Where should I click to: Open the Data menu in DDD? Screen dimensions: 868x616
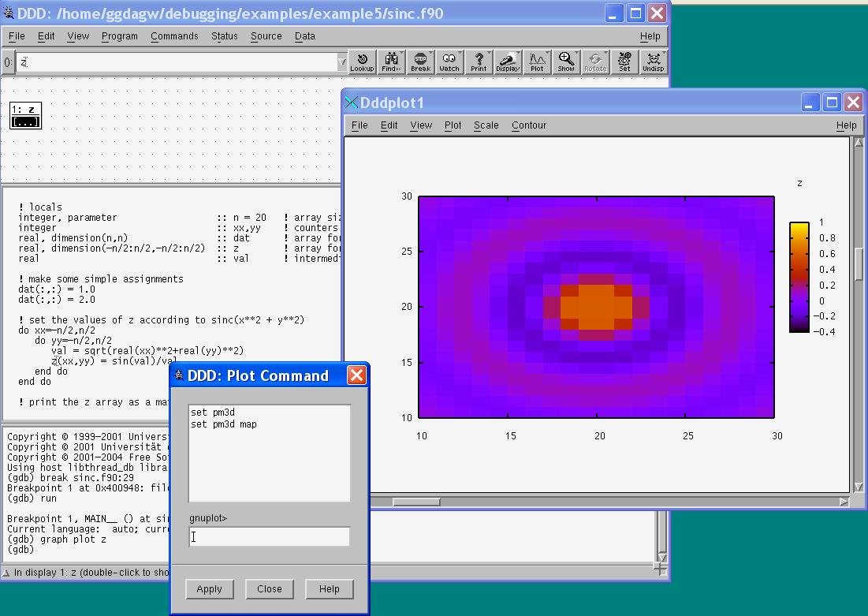[304, 36]
